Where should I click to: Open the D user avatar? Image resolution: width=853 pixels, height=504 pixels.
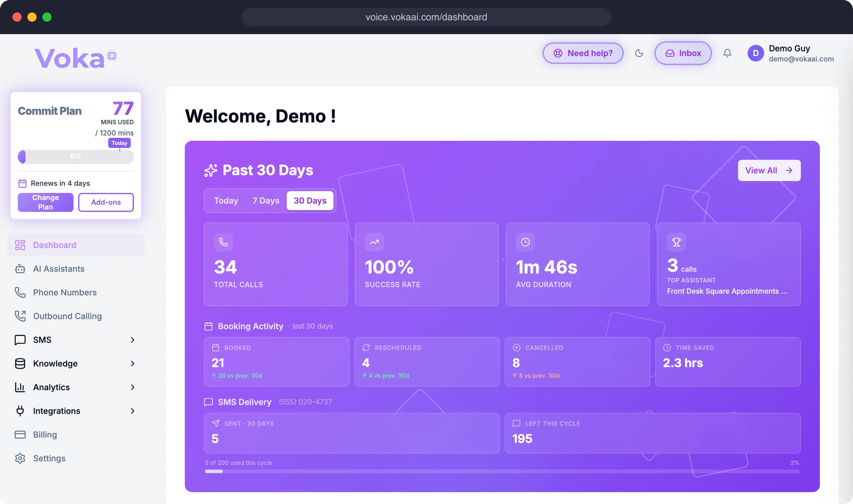(756, 53)
